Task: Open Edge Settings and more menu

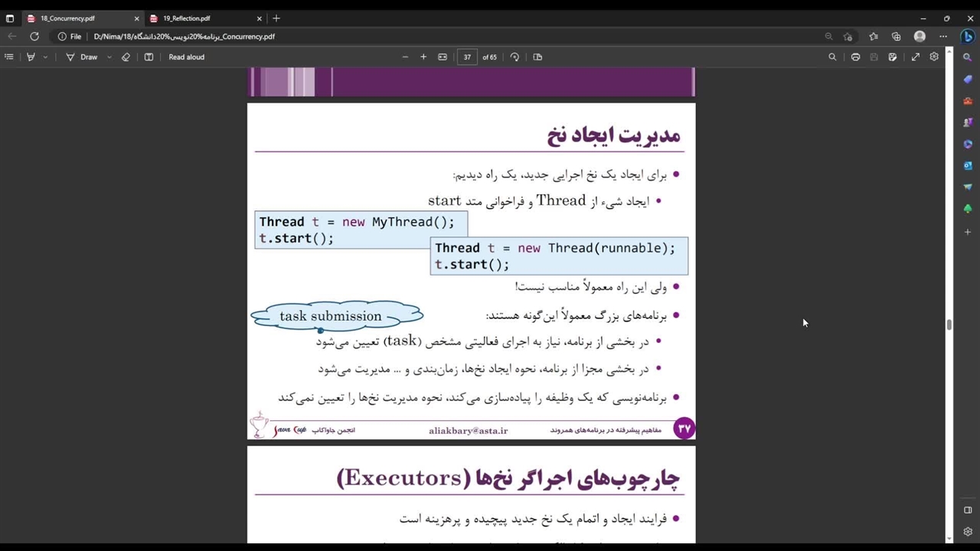Action: (x=943, y=36)
